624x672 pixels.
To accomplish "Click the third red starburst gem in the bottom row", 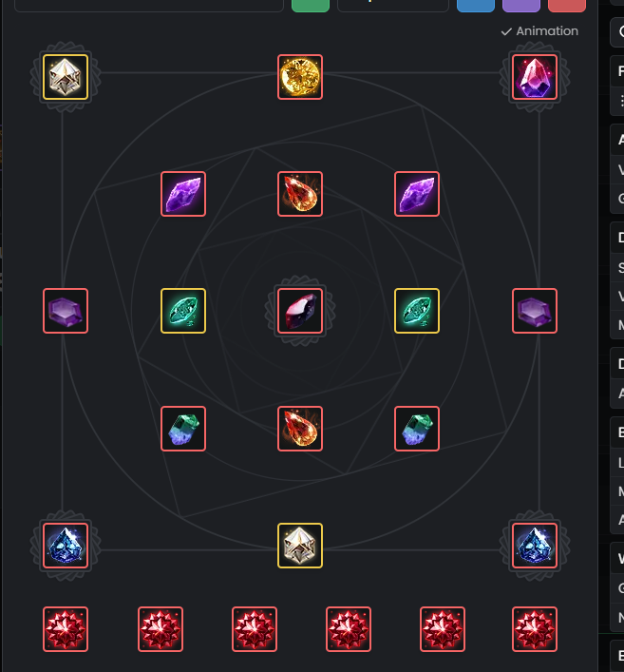I will click(255, 629).
